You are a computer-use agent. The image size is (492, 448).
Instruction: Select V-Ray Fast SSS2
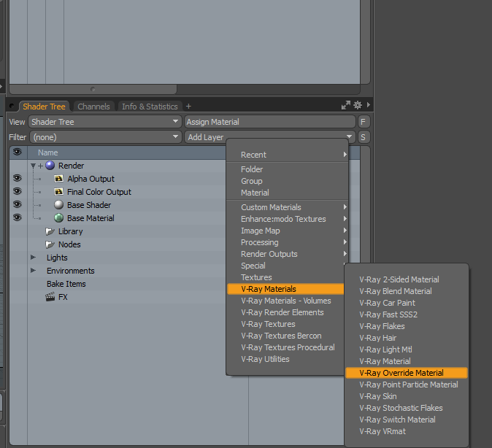pyautogui.click(x=407, y=314)
